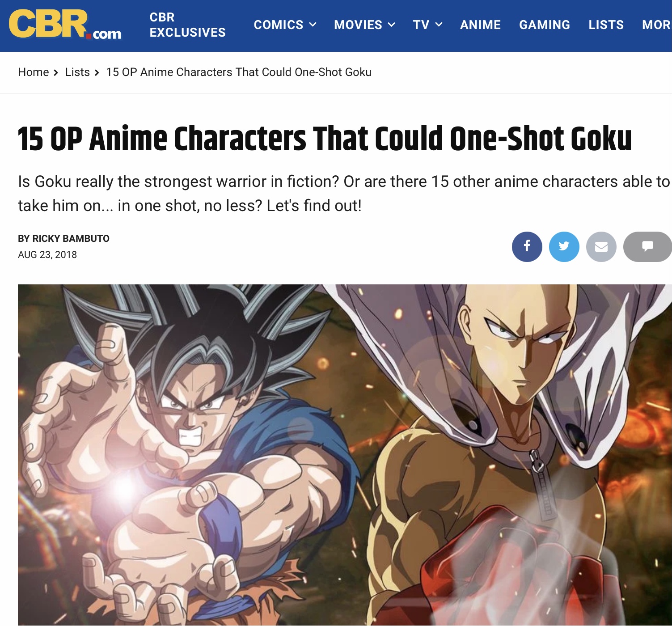Viewport: 672px width, 626px height.
Task: Click the main article headline
Action: tap(325, 139)
